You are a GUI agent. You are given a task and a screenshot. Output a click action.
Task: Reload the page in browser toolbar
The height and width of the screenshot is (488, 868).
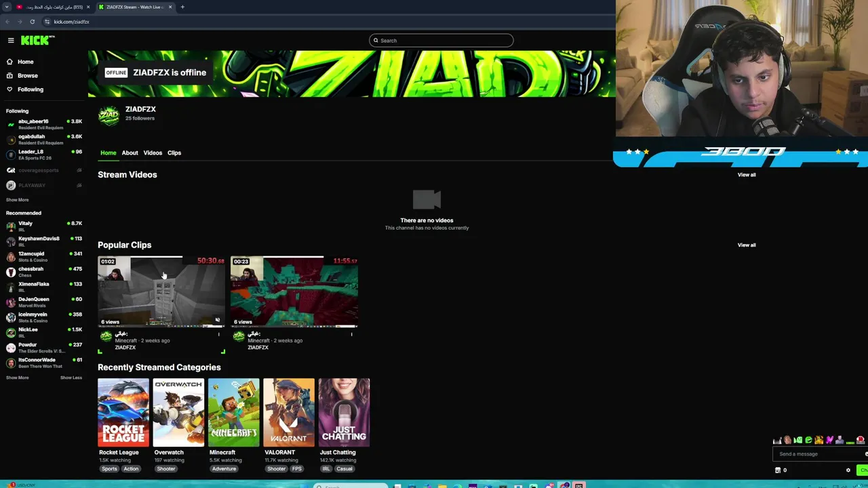[x=32, y=22]
